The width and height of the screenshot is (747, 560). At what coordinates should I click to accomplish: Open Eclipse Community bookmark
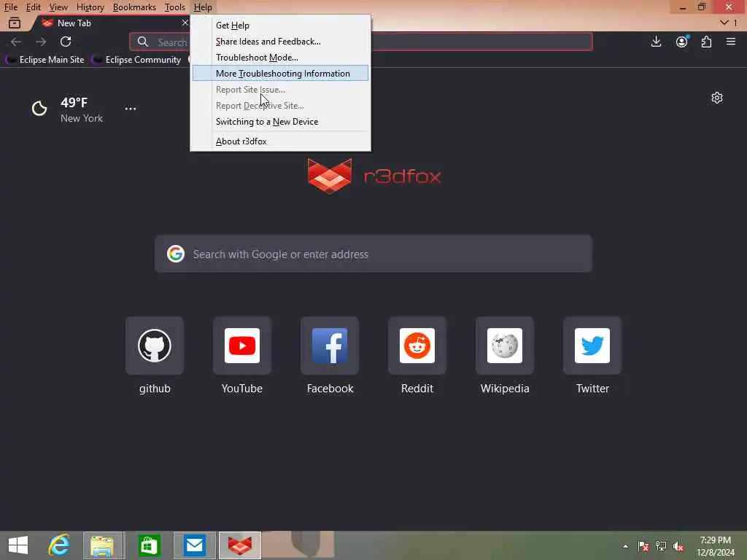(x=136, y=60)
